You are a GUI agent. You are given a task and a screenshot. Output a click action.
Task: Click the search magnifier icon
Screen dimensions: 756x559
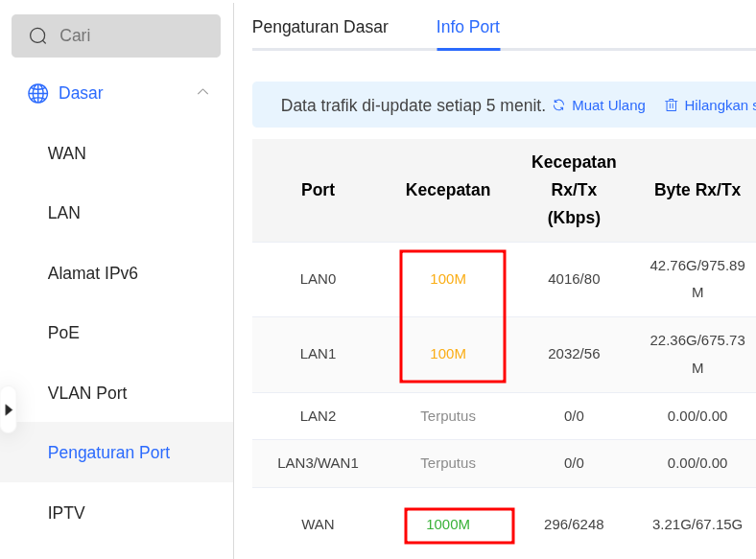point(37,35)
